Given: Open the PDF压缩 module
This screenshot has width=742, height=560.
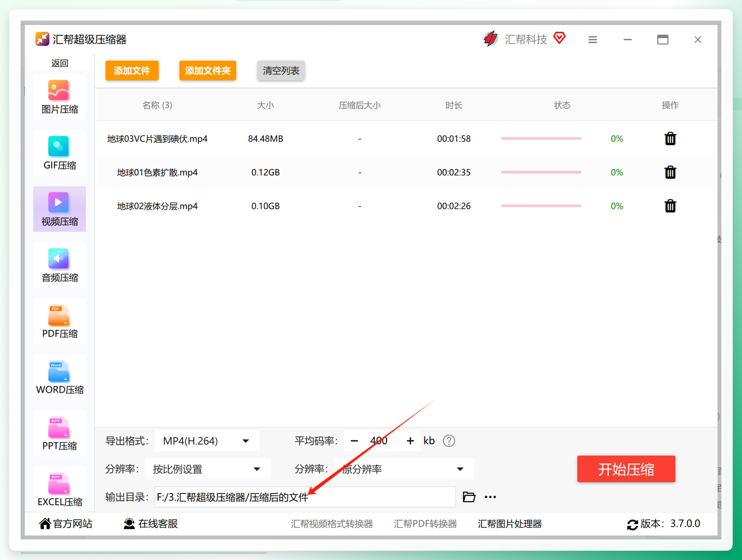Looking at the screenshot, I should coord(60,321).
